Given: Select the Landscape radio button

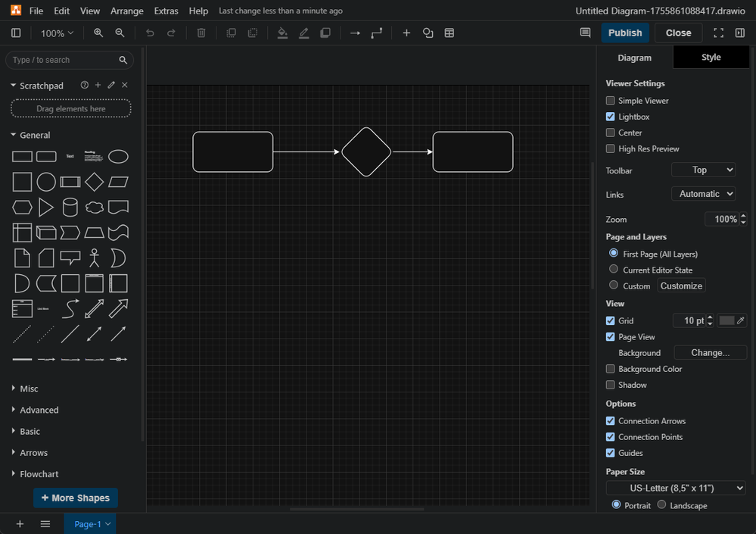Looking at the screenshot, I should [662, 505].
